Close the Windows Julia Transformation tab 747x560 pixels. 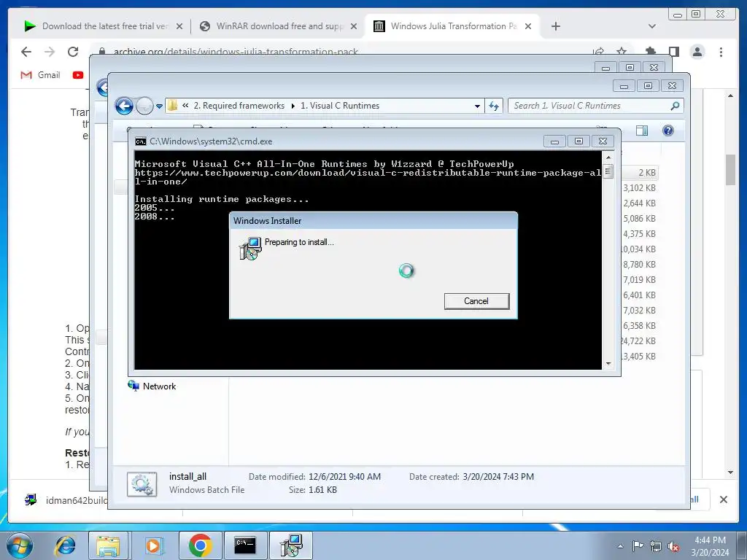click(x=528, y=26)
